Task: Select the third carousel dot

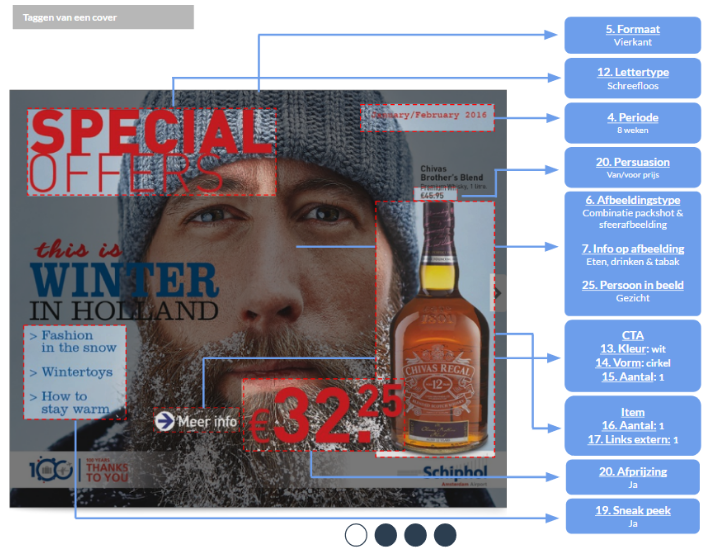Action: [415, 535]
